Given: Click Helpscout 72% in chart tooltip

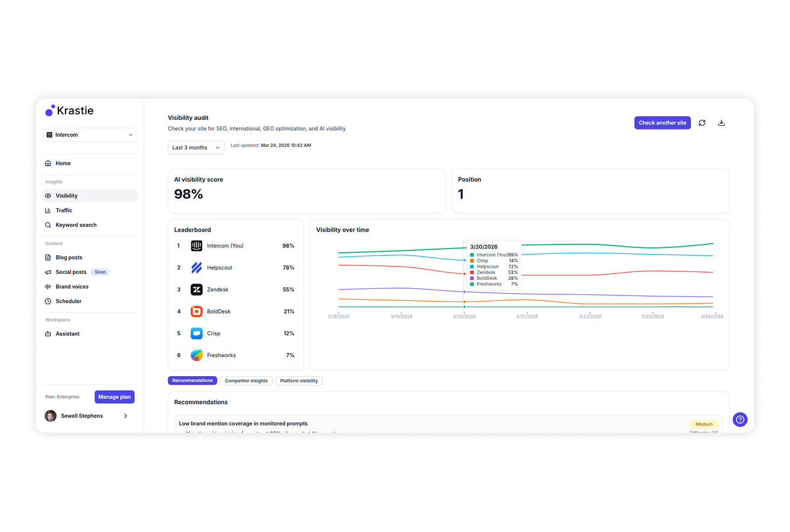Looking at the screenshot, I should (513, 267).
